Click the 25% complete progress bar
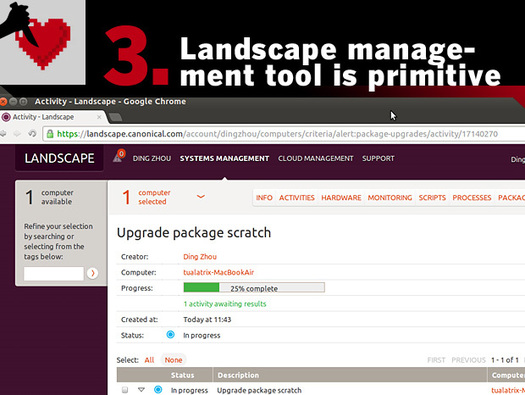525x395 pixels. tap(254, 288)
